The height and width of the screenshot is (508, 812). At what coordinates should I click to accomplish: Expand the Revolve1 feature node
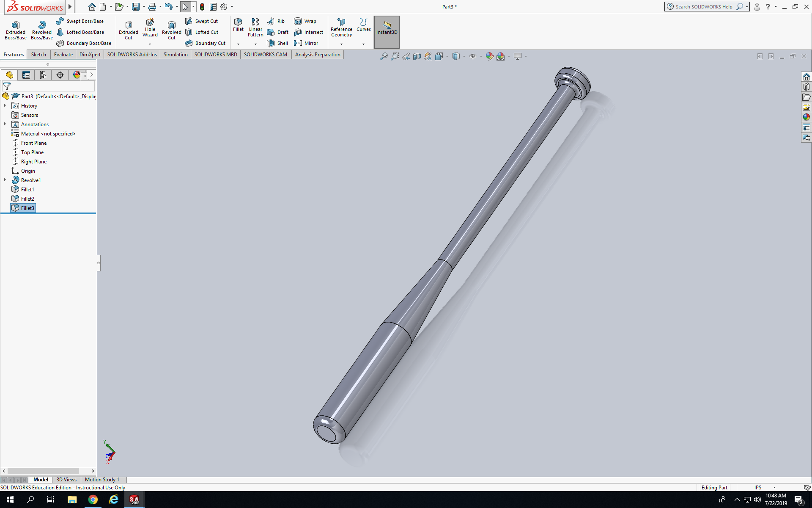pos(5,180)
